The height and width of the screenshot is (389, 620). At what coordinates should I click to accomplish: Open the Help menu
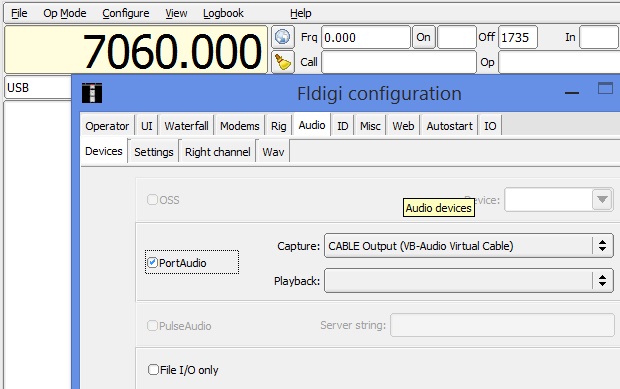301,13
